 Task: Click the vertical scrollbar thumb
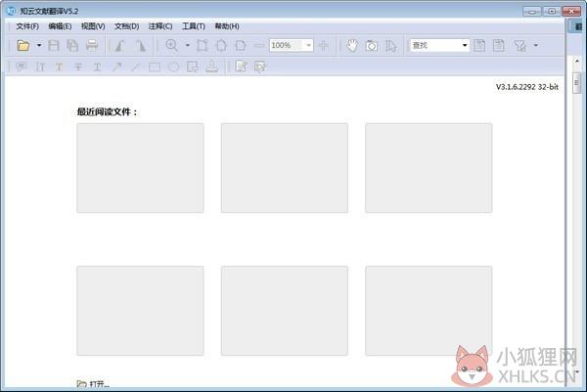coord(577,82)
